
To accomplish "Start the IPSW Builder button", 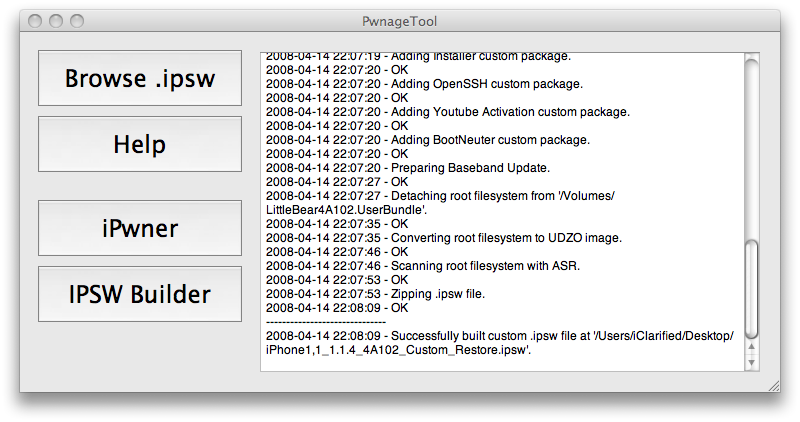I will click(140, 294).
